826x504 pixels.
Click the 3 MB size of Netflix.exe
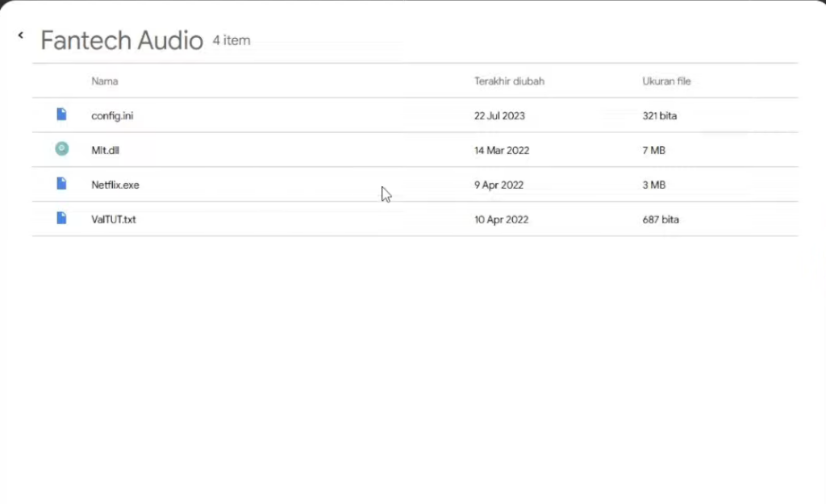pyautogui.click(x=653, y=185)
